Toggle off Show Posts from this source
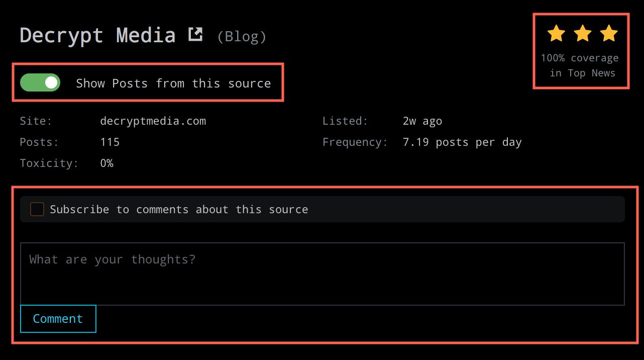The width and height of the screenshot is (644, 360). 40,83
